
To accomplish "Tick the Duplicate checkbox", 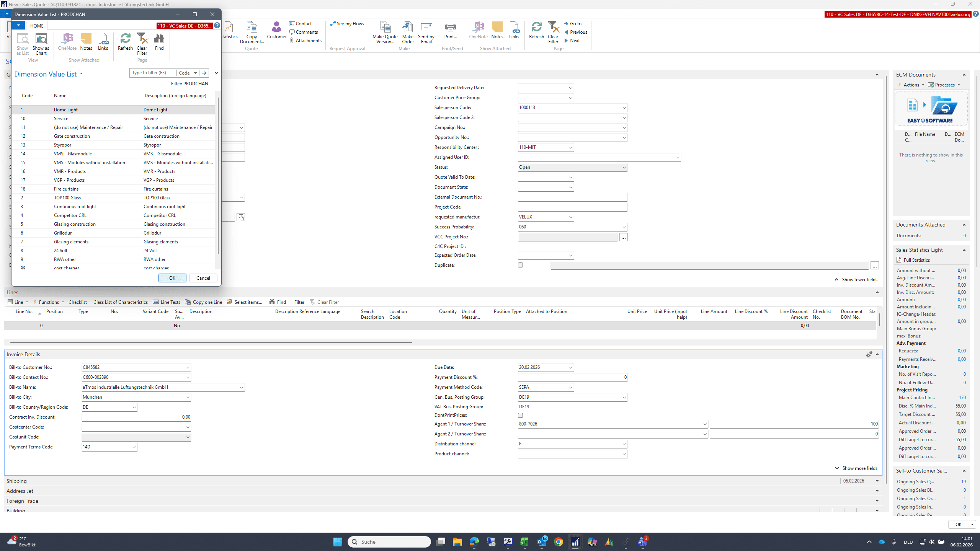I will (x=520, y=265).
